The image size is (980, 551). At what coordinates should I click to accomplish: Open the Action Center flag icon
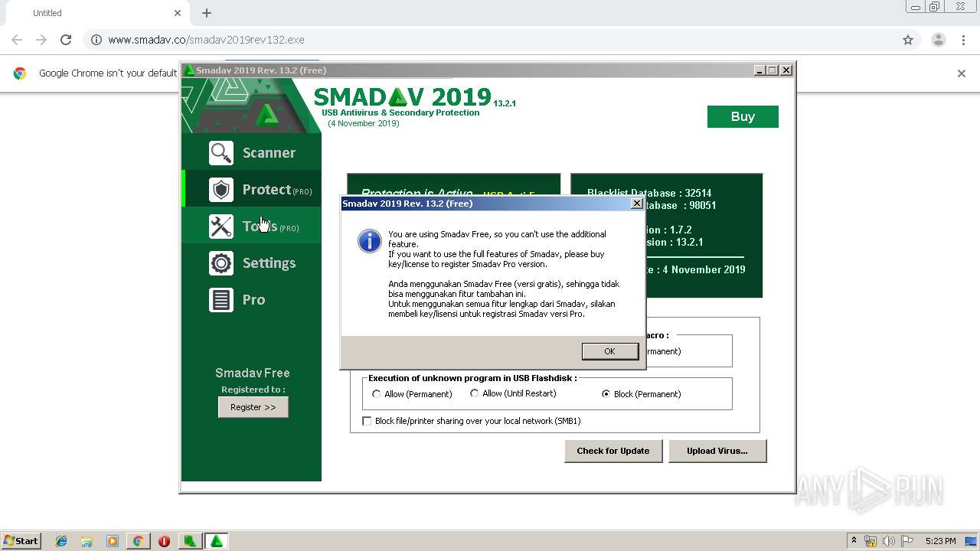pos(907,541)
